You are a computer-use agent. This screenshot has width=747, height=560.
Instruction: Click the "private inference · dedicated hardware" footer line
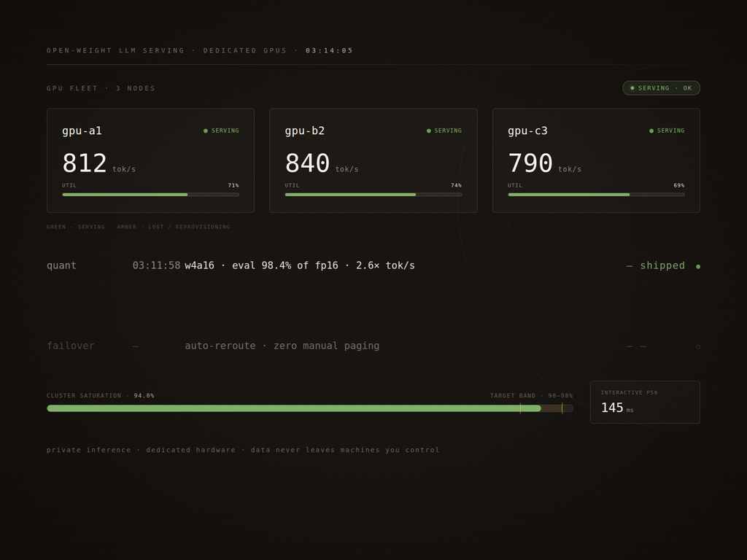point(243,450)
